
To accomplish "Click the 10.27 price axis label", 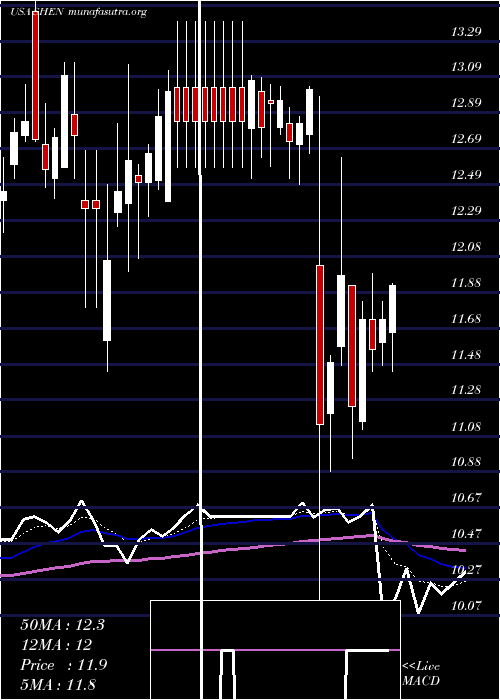I will [x=466, y=570].
